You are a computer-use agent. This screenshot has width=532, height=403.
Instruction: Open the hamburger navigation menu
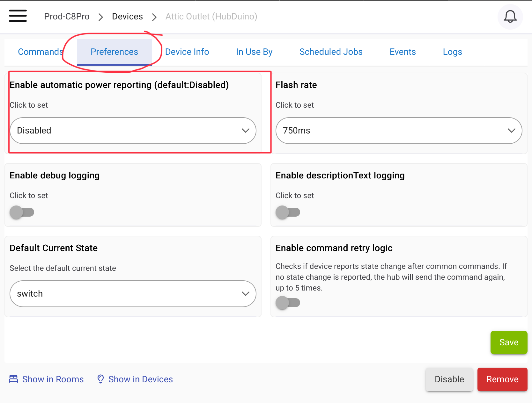(x=18, y=16)
